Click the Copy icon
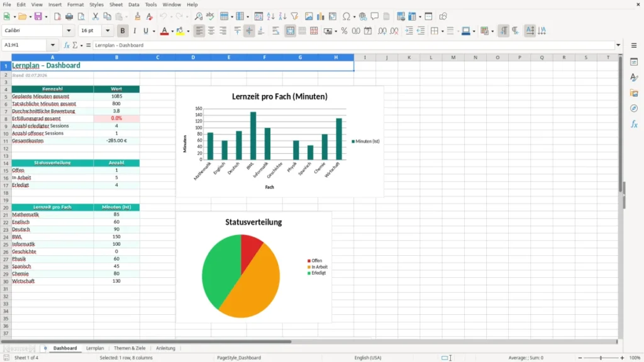 [x=107, y=16]
